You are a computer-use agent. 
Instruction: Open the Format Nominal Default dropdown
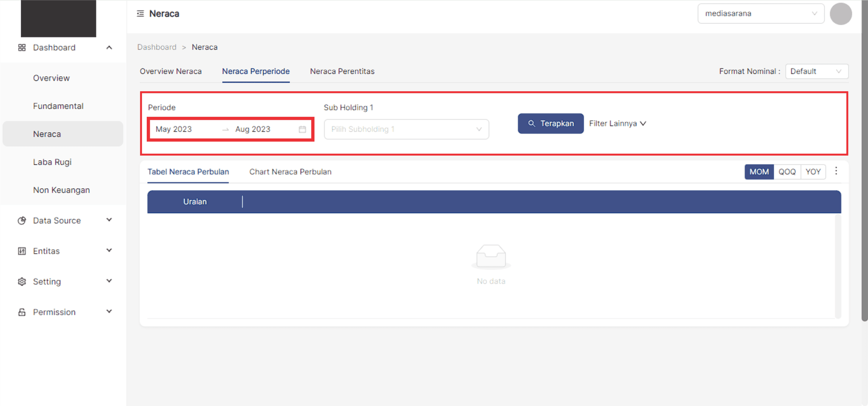point(816,72)
